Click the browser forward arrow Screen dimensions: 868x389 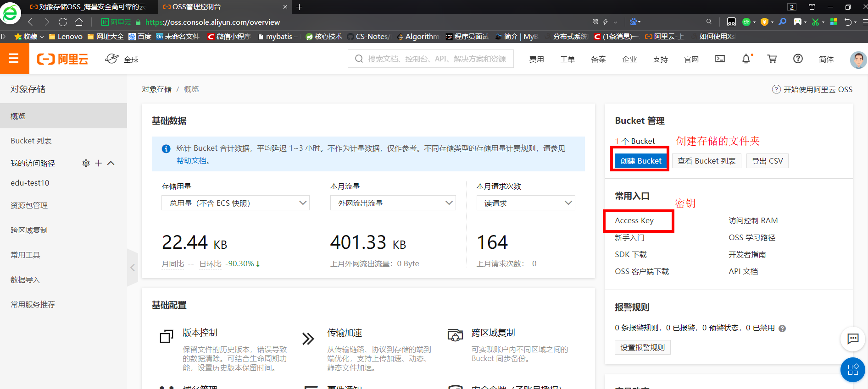(47, 22)
